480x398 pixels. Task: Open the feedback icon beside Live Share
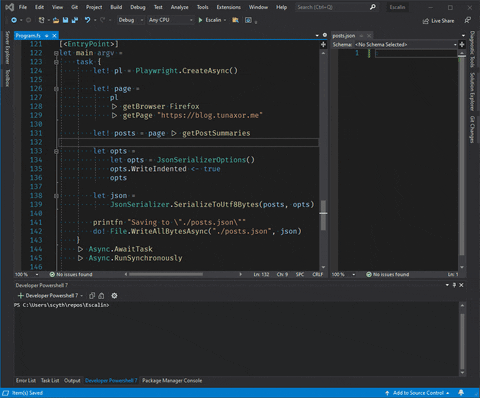[468, 21]
